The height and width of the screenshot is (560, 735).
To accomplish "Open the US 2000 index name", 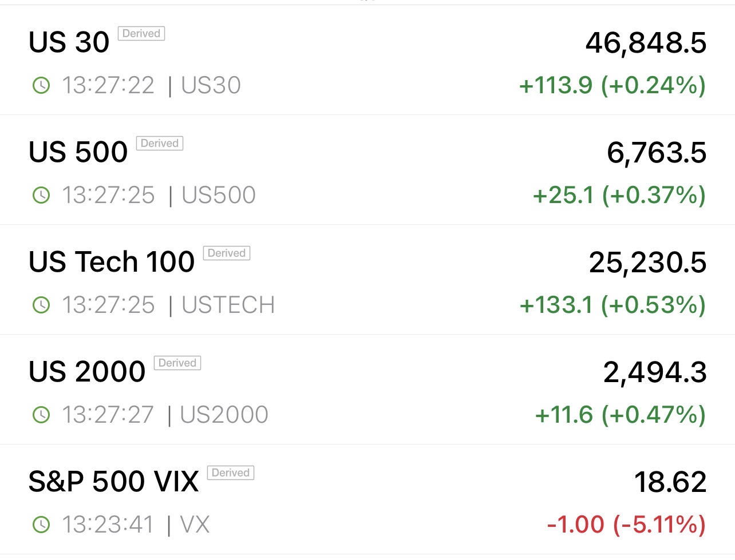I will pos(87,372).
